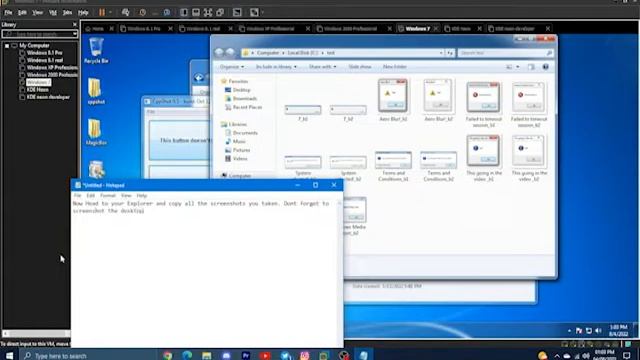This screenshot has width=640, height=360.
Task: Enter full screen mode toolbar icon
Action: click(208, 13)
